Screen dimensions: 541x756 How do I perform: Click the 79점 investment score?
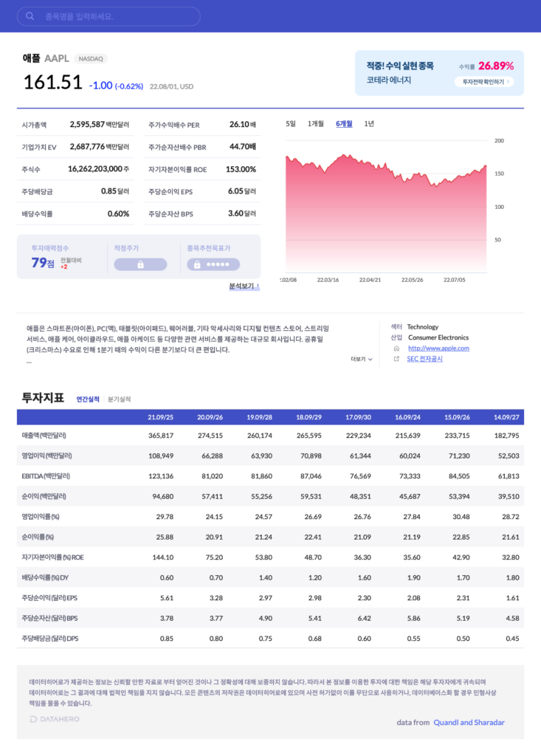tap(42, 263)
